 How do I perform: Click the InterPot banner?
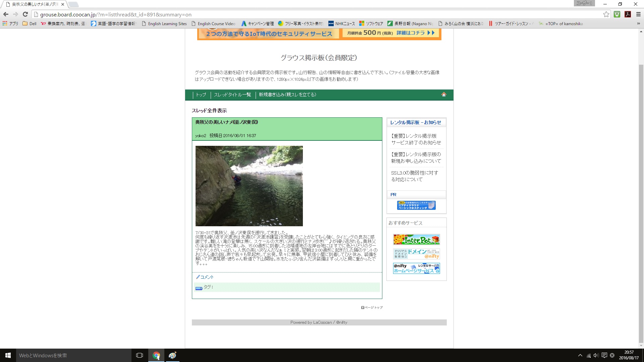point(416,240)
